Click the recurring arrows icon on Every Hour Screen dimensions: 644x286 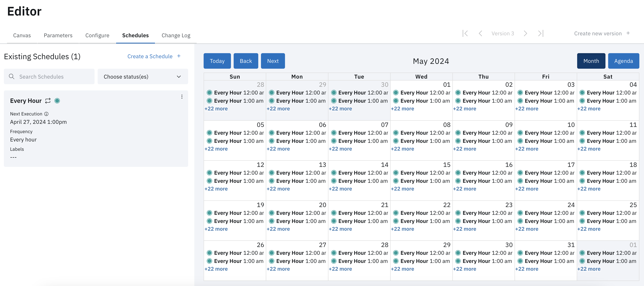(x=48, y=101)
